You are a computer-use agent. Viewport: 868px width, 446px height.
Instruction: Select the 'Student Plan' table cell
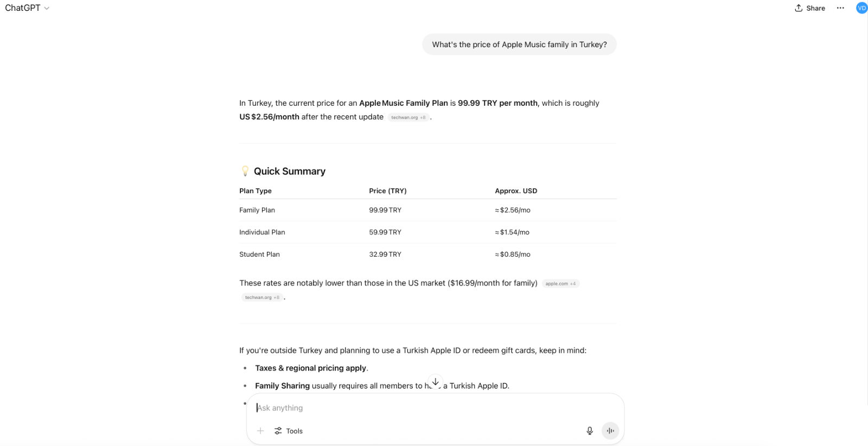(260, 254)
